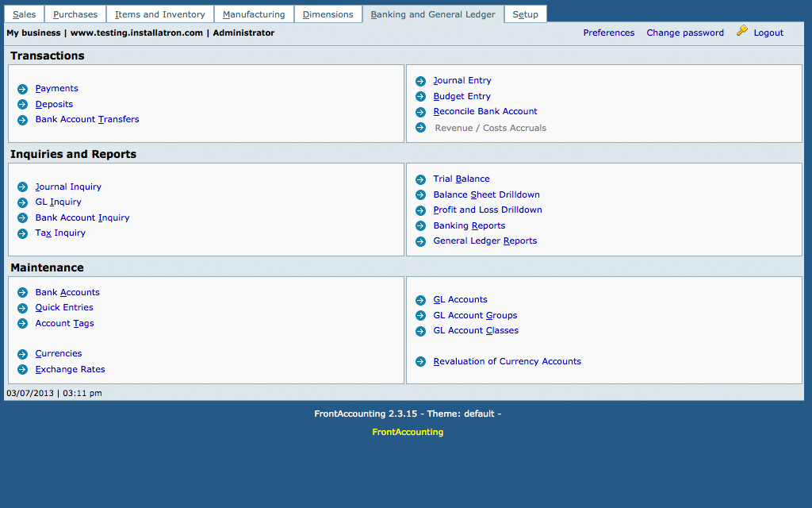
Task: Click the arrow icon next to Banking Reports
Action: coord(420,226)
